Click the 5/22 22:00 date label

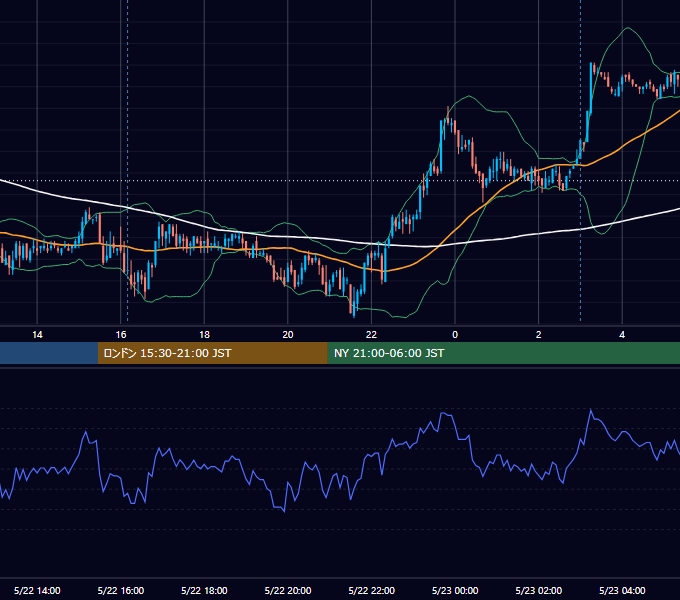pos(372,590)
